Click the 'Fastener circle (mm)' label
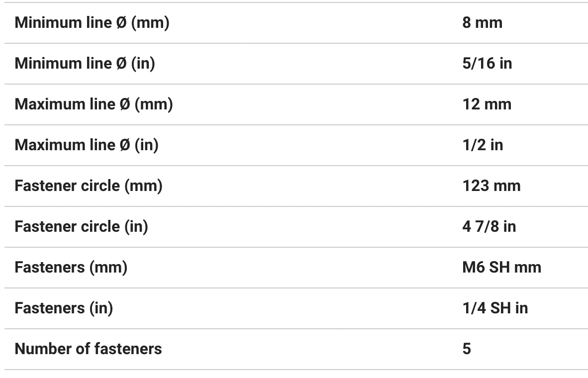Screen dimensions: 588x378 pyautogui.click(x=89, y=186)
